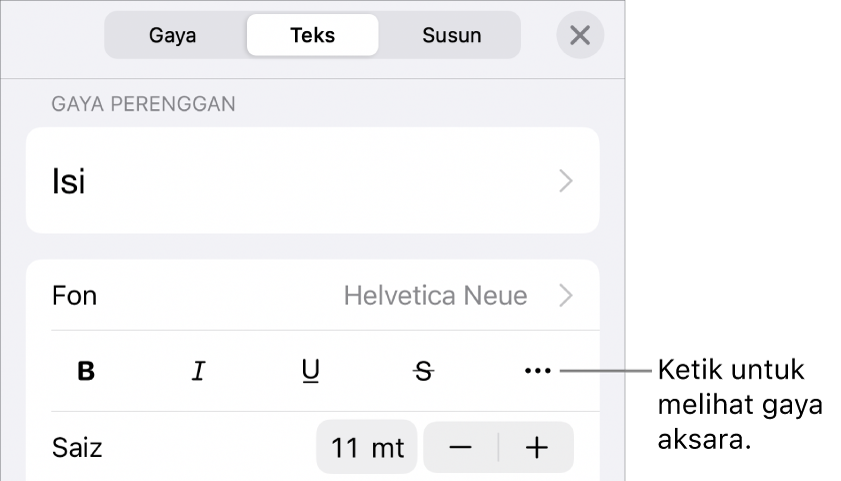Open paragraph style Isi

[x=313, y=180]
